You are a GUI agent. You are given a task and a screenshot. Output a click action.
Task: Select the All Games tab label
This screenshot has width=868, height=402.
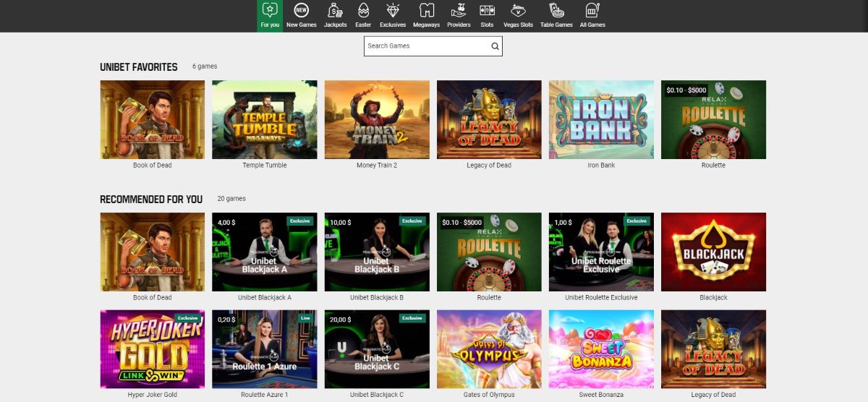pos(592,25)
